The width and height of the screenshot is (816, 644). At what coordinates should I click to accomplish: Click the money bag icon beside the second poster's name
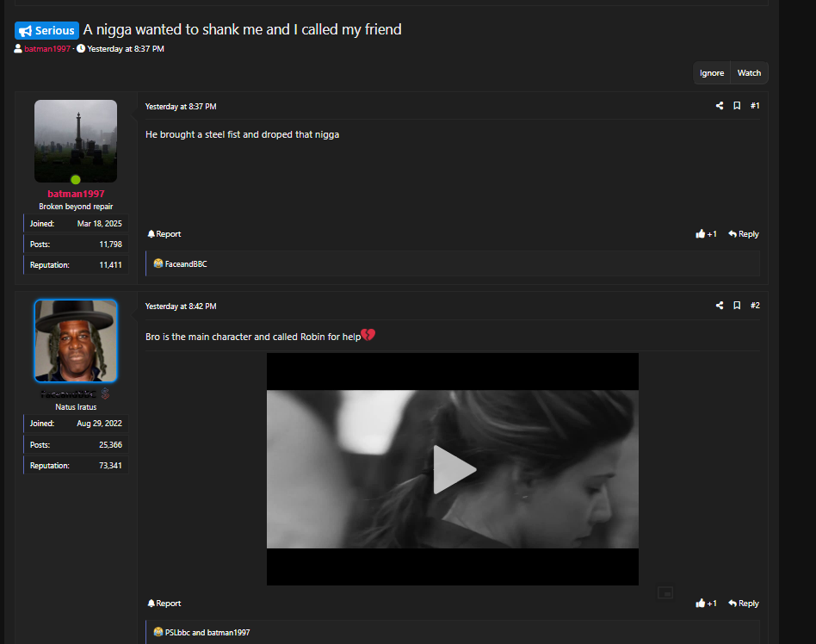104,393
